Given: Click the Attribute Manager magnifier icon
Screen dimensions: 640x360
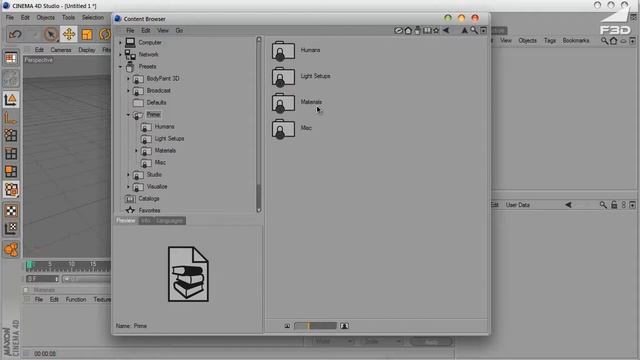Looking at the screenshot, I should click(x=603, y=205).
